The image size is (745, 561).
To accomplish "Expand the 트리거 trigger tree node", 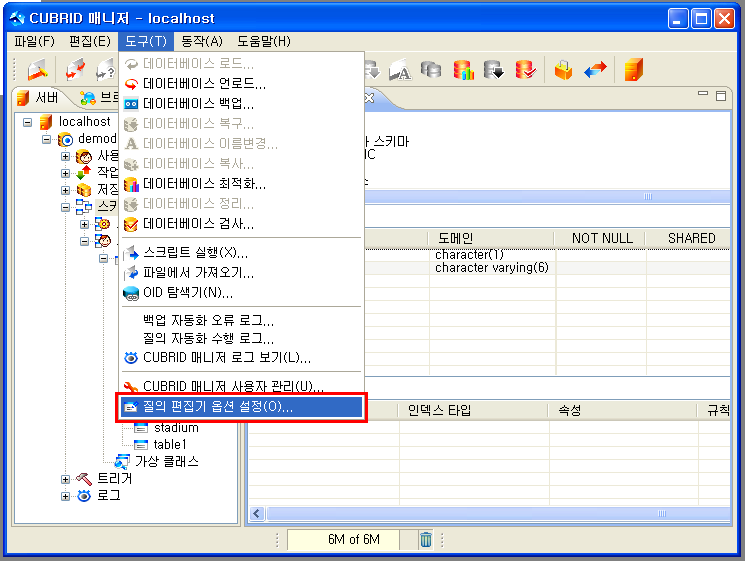I will 66,479.
